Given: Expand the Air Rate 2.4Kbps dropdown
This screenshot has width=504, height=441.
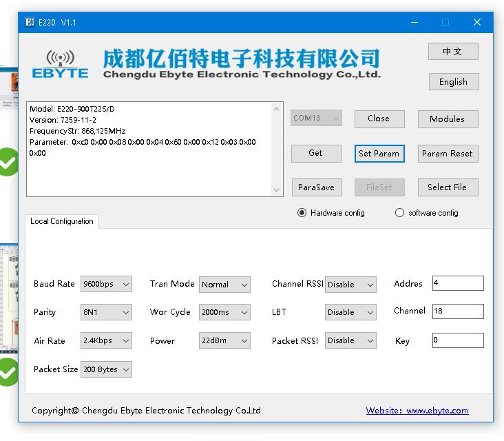Looking at the screenshot, I should point(106,340).
